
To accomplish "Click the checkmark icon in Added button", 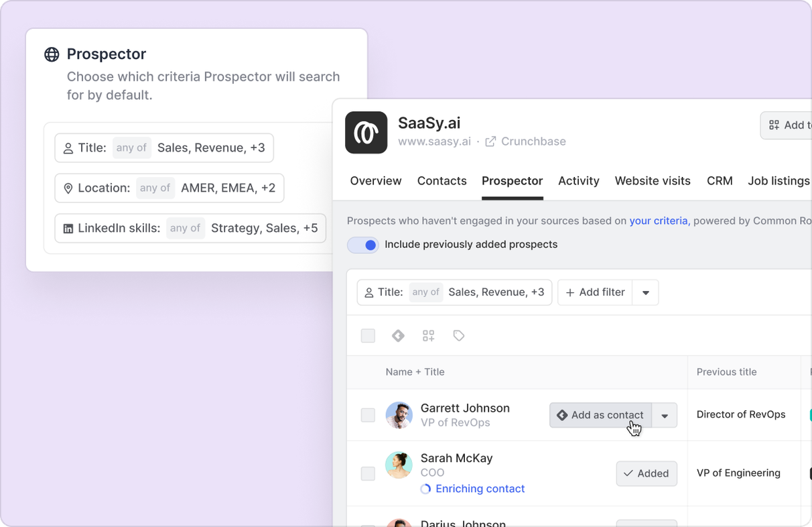I will (628, 473).
